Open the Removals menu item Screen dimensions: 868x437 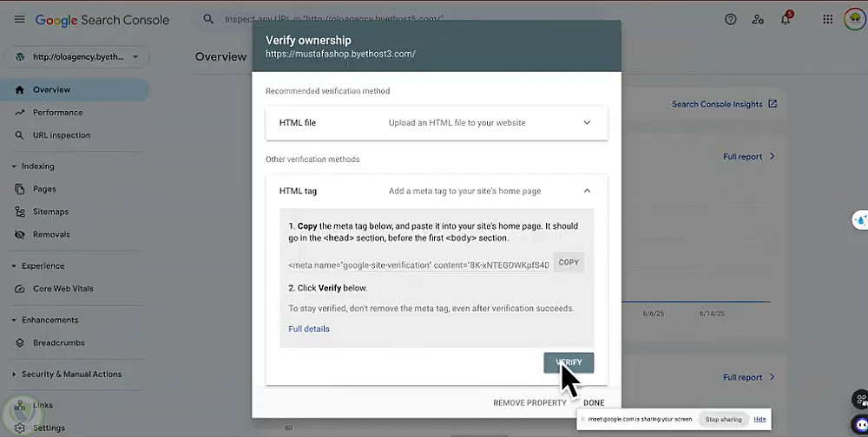pos(51,235)
